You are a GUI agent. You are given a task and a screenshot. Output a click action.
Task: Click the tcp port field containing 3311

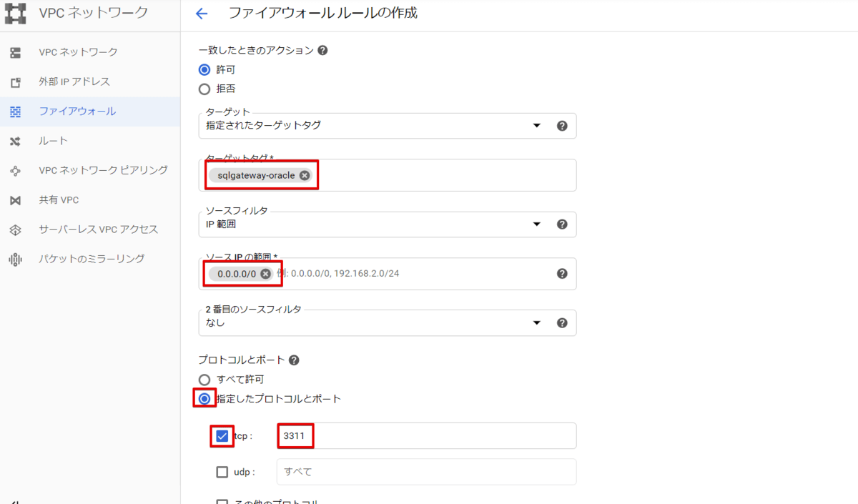(426, 436)
